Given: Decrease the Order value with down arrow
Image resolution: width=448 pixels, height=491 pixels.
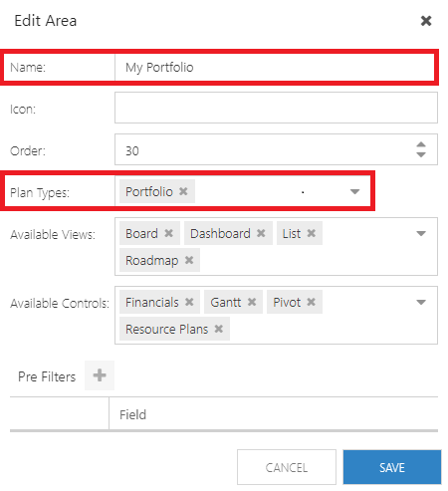Looking at the screenshot, I should click(421, 154).
